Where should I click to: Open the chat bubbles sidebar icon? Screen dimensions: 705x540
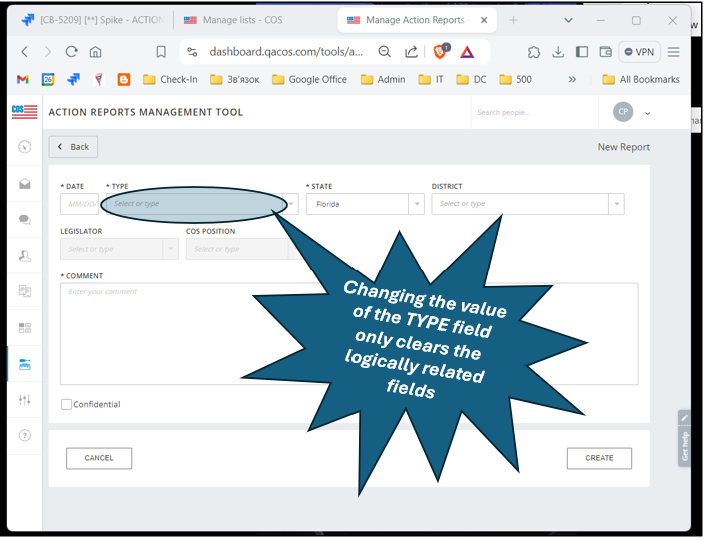tap(24, 220)
